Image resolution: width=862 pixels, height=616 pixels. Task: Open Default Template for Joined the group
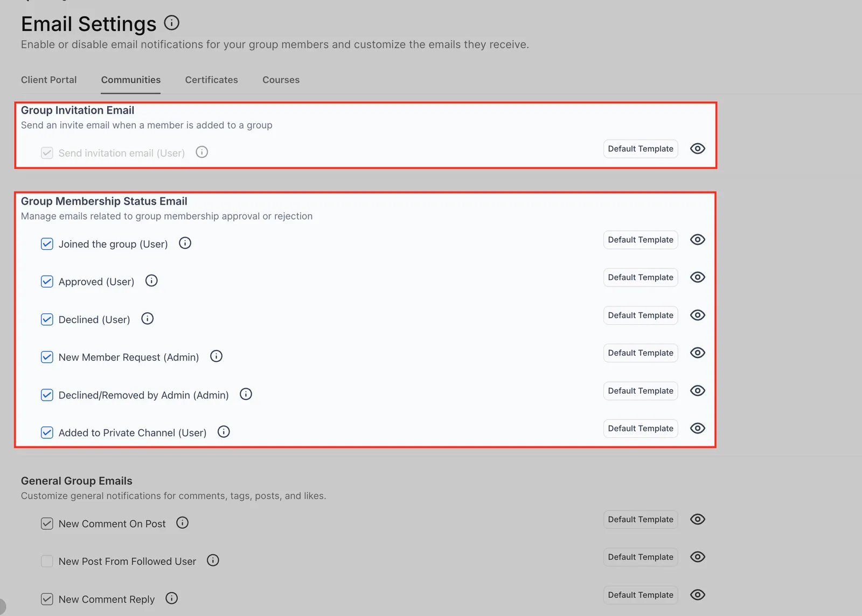pyautogui.click(x=641, y=240)
